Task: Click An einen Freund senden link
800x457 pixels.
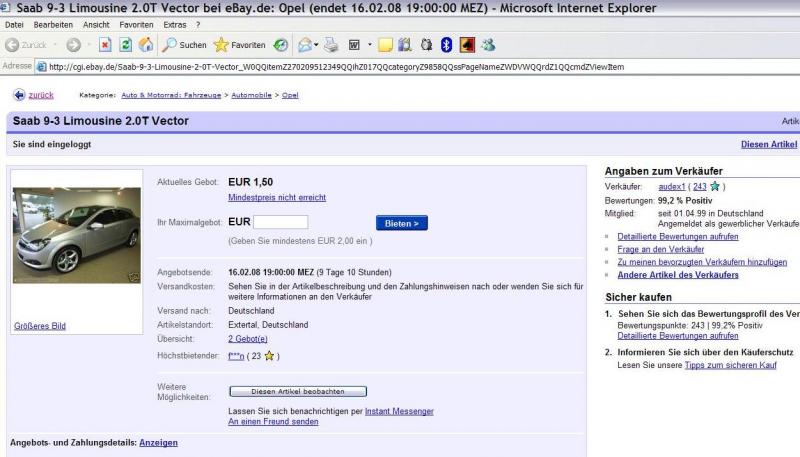Action: [273, 421]
